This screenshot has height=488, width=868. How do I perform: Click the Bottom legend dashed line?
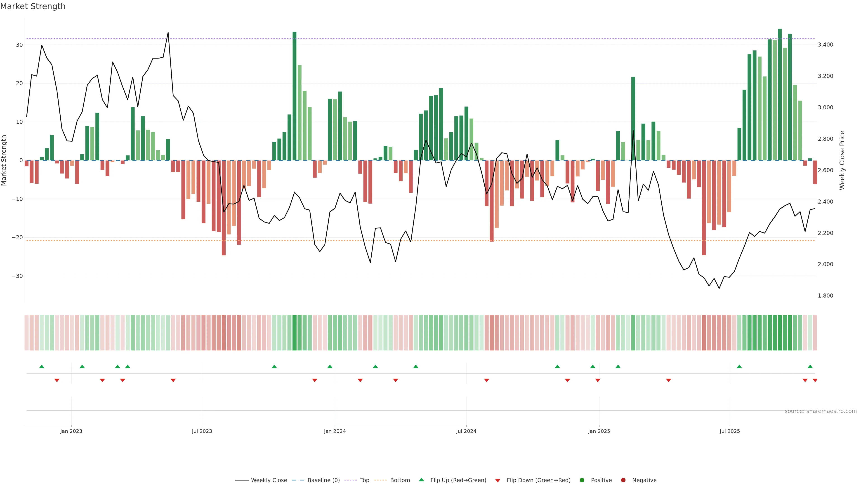pos(380,480)
